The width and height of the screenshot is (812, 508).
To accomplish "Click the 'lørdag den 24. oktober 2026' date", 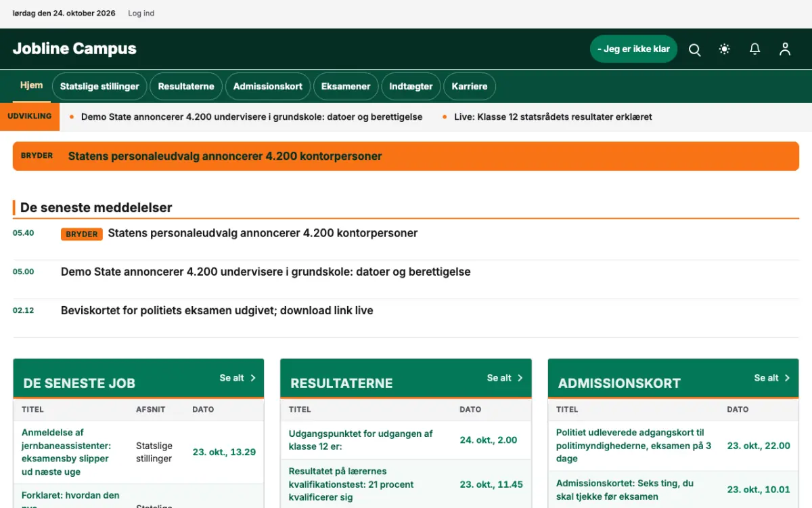I will [64, 14].
